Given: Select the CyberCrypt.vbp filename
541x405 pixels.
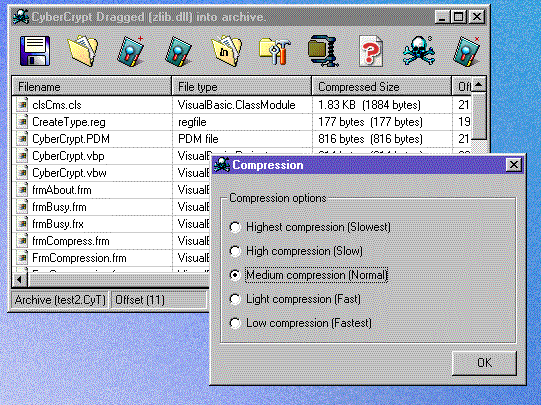Looking at the screenshot, I should [x=68, y=156].
